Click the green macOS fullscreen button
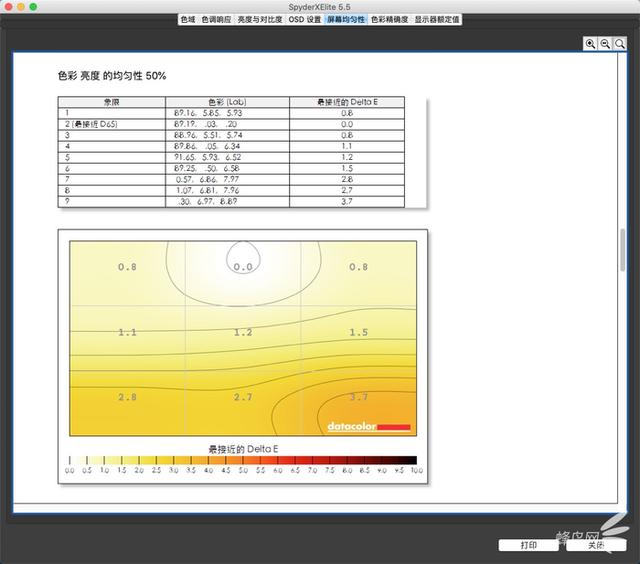The image size is (640, 564). tap(33, 7)
